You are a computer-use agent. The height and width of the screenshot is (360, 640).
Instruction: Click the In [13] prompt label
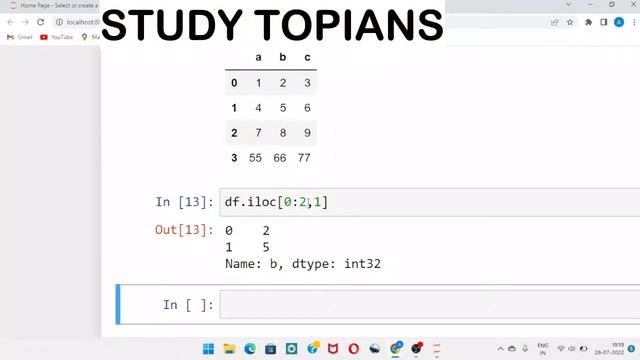tap(184, 202)
